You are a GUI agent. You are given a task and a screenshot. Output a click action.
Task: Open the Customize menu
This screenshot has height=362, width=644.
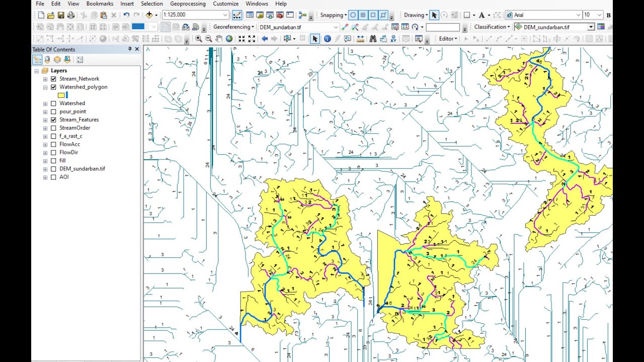pyautogui.click(x=226, y=4)
